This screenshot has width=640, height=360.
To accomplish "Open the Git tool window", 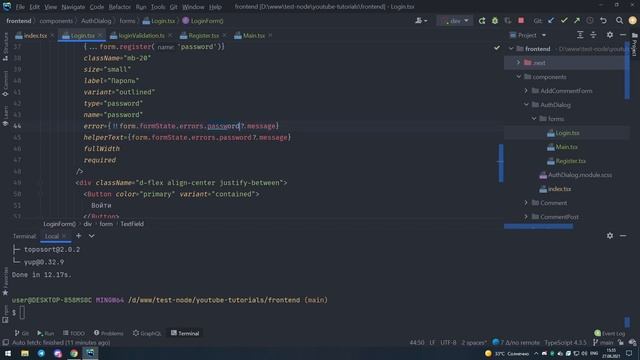I will tap(22, 333).
